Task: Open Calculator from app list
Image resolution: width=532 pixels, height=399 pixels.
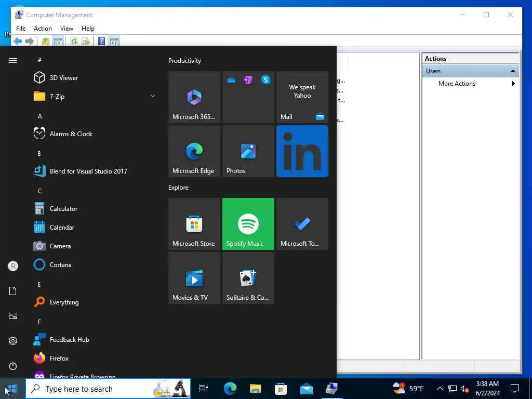Action: [x=95, y=209]
